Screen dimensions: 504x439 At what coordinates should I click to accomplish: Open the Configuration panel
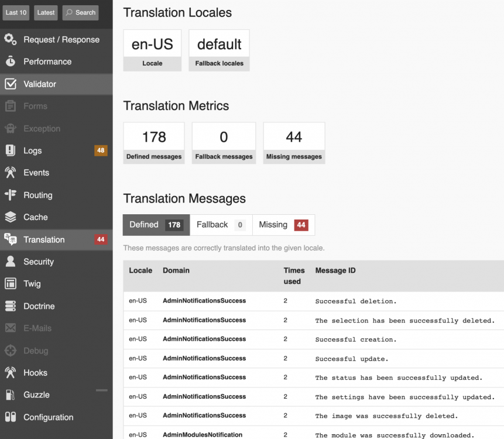click(56, 417)
